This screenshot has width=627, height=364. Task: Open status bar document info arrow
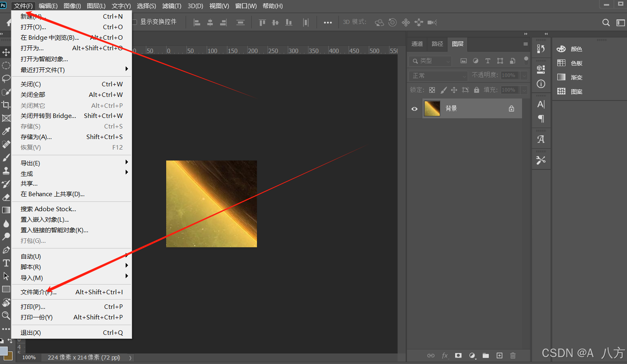pos(130,358)
